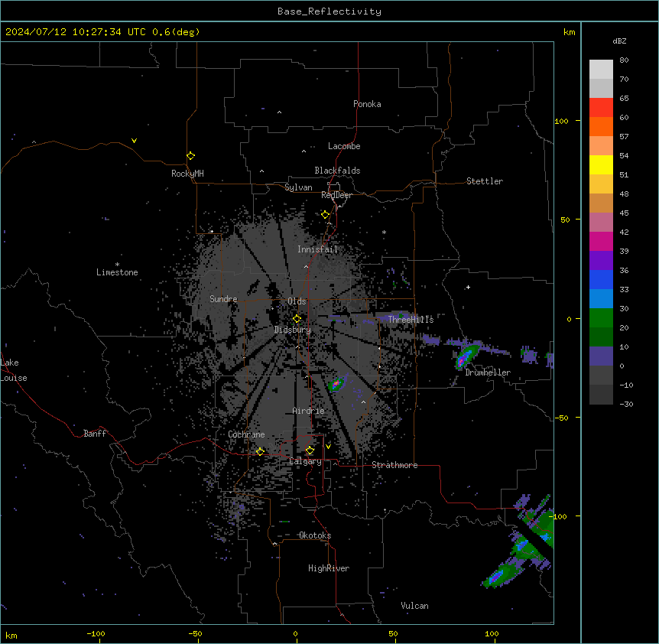Image resolution: width=659 pixels, height=644 pixels.
Task: Click the Drumheller city label
Action: [488, 372]
